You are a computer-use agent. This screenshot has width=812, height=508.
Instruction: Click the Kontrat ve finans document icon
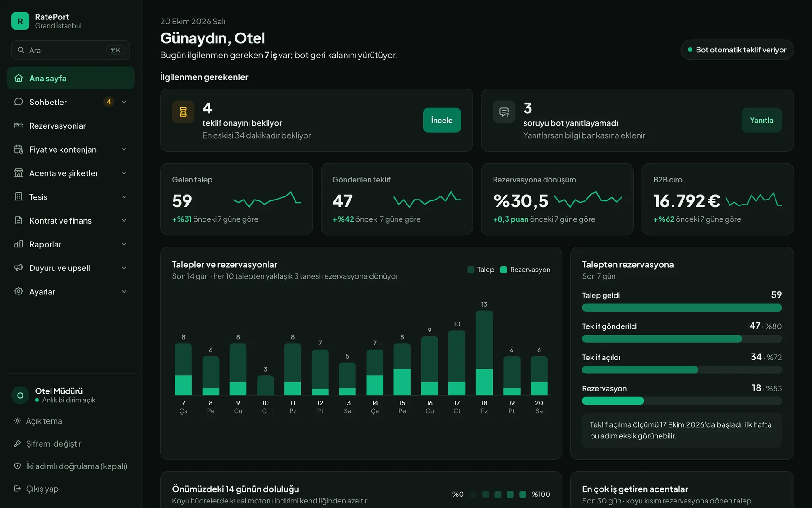pos(18,220)
